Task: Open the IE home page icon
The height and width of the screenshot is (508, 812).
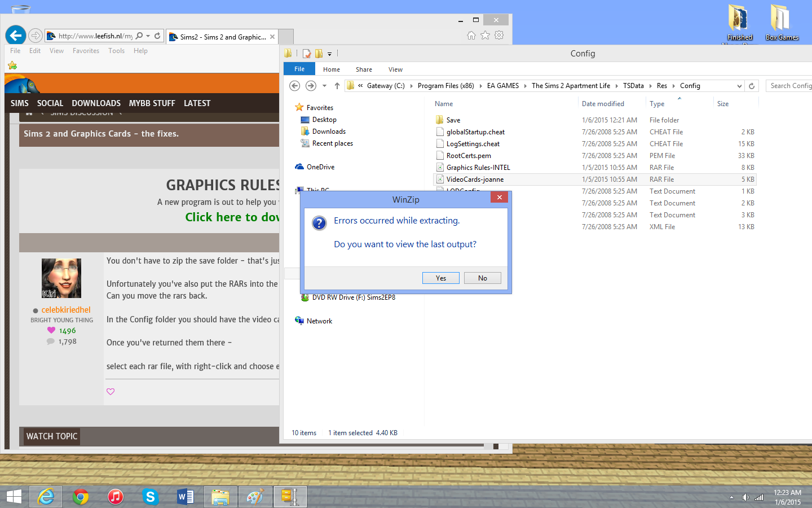Action: click(471, 36)
